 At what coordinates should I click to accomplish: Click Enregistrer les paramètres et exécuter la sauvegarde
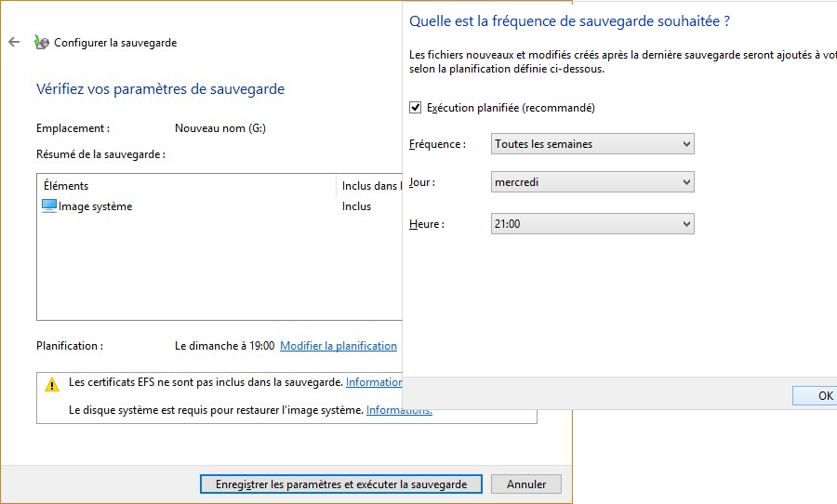340,484
